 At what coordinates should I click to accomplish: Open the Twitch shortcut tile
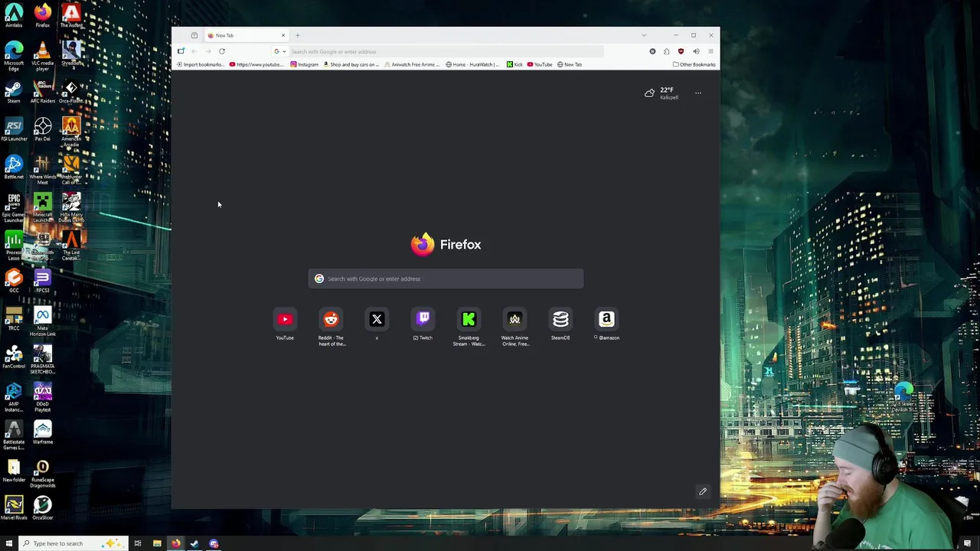tap(423, 319)
